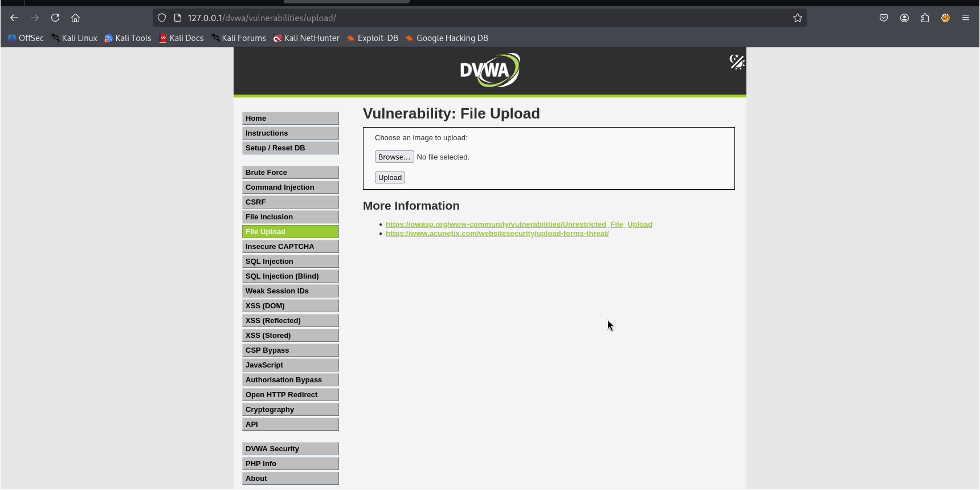Open XSS (Stored) page
The width and height of the screenshot is (980, 490).
[291, 335]
